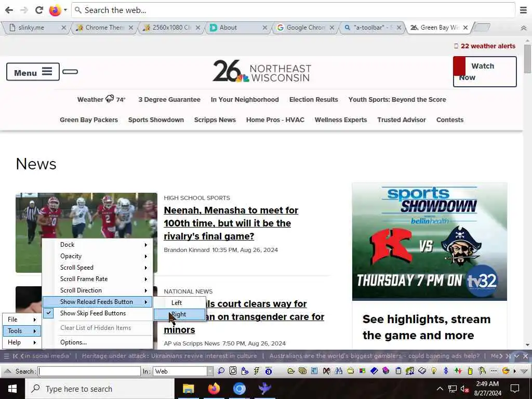Click the stacked windows toolbar icon

pyautogui.click(x=303, y=371)
